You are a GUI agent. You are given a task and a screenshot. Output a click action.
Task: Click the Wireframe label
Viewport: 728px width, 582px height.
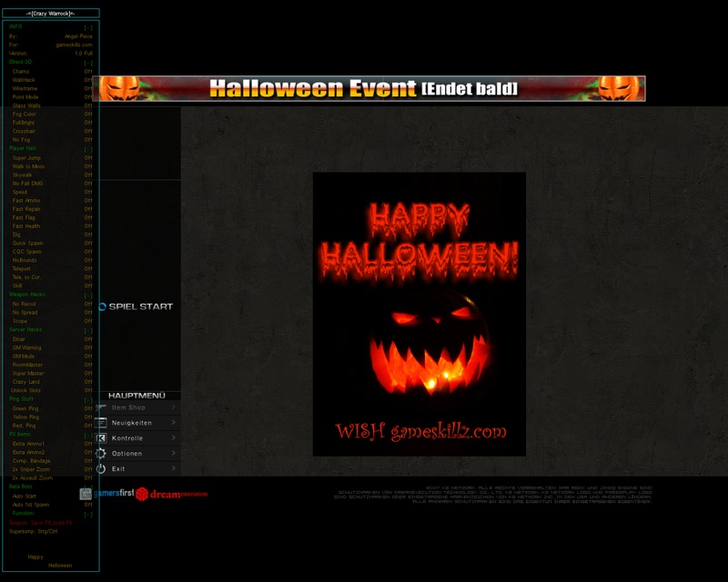[25, 88]
